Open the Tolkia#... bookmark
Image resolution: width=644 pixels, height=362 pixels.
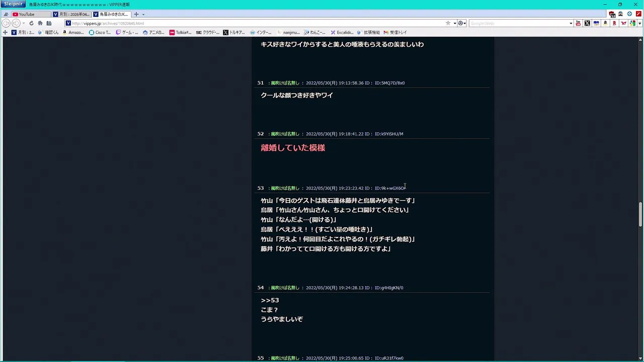(x=180, y=32)
